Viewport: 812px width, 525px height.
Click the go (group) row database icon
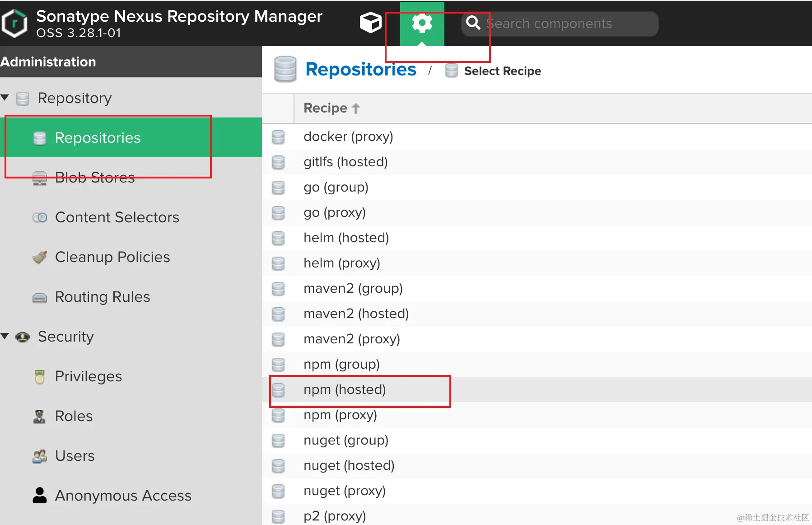pyautogui.click(x=278, y=187)
